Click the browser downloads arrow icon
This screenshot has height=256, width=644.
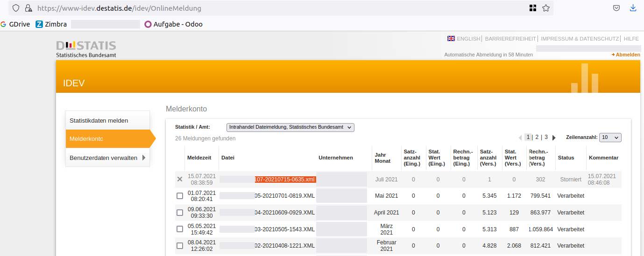pos(633,8)
